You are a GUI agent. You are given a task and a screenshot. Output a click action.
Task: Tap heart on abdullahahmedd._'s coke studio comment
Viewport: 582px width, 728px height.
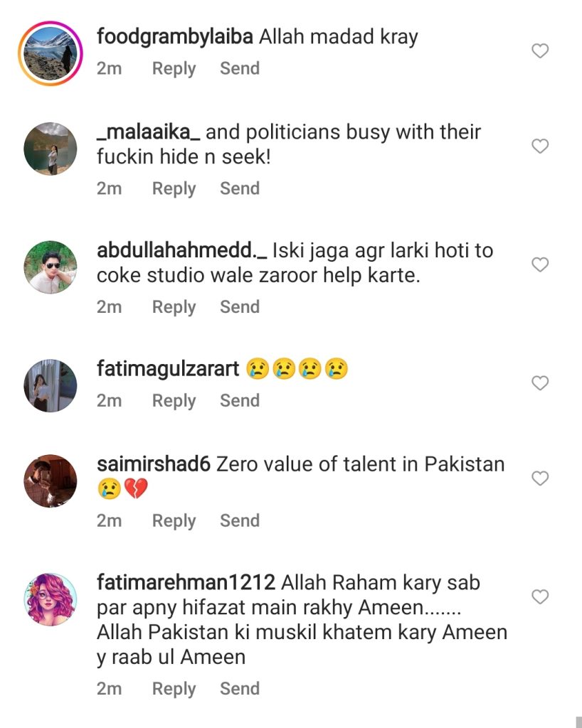(x=540, y=264)
